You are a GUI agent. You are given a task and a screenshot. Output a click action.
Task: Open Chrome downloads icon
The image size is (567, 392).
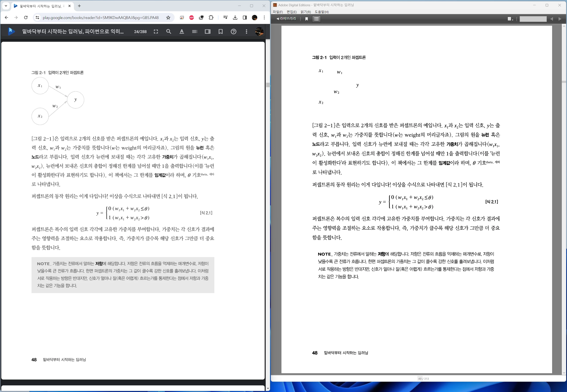pyautogui.click(x=235, y=17)
